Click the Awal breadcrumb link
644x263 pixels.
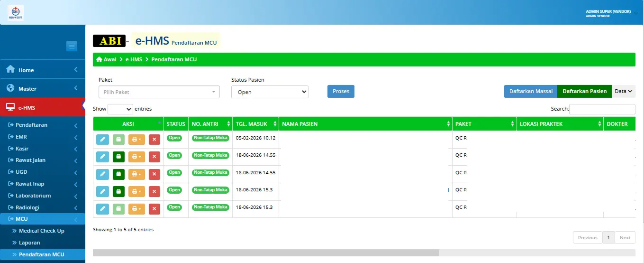[110, 59]
